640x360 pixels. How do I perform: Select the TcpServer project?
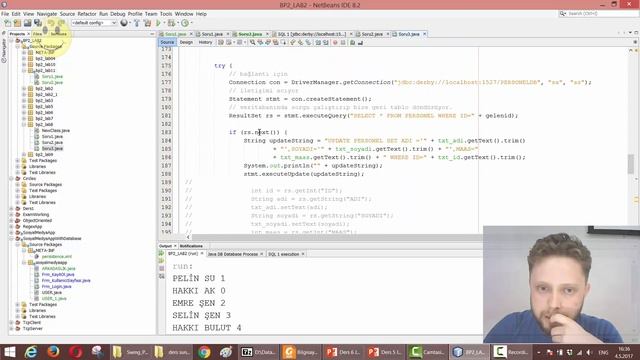tap(33, 329)
